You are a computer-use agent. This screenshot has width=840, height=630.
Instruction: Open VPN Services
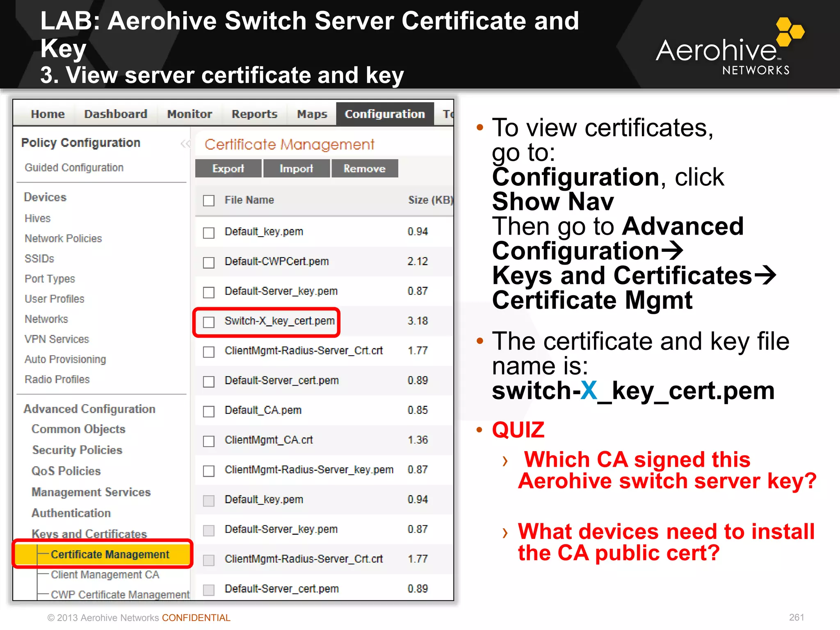pyautogui.click(x=57, y=339)
